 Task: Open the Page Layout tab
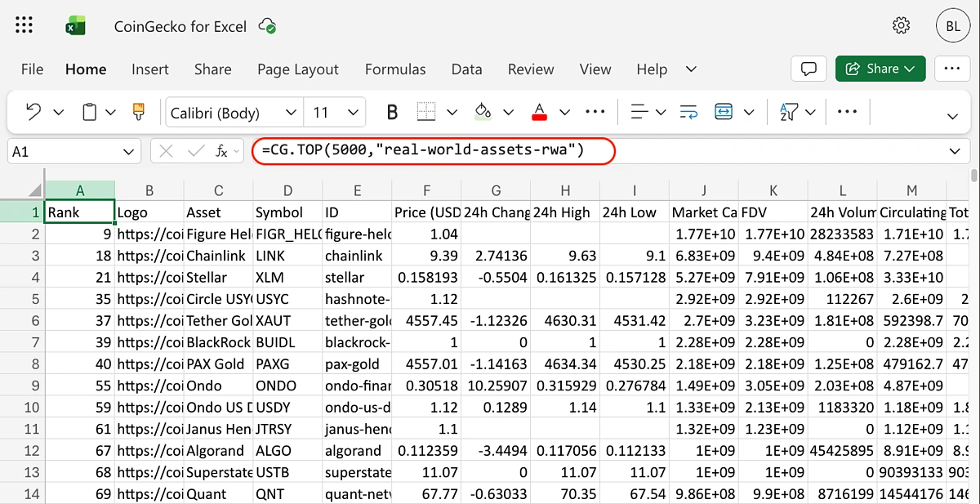[x=298, y=69]
